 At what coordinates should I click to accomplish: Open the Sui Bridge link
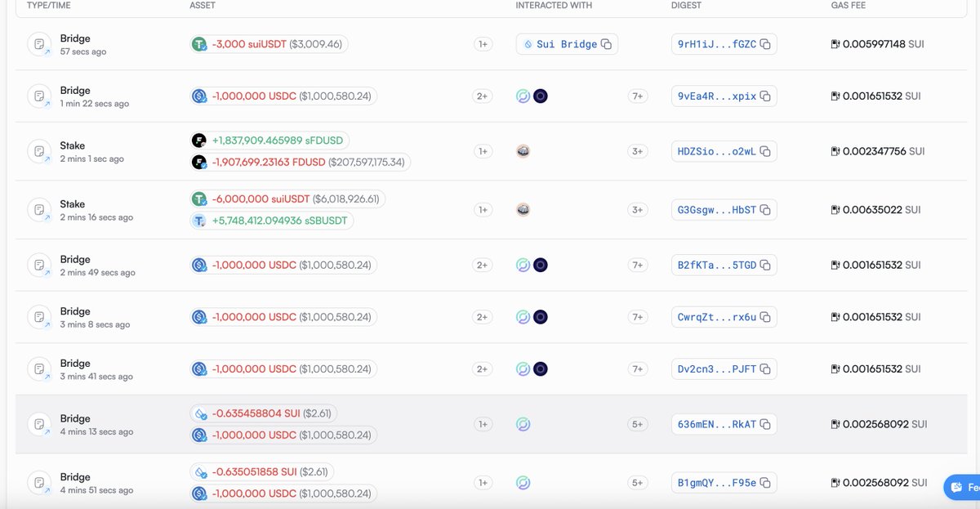(x=566, y=44)
